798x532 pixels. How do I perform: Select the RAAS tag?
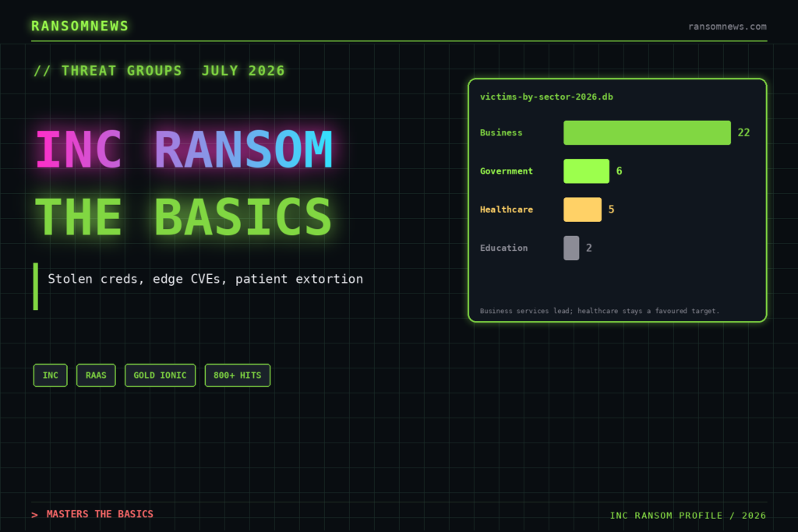point(96,375)
